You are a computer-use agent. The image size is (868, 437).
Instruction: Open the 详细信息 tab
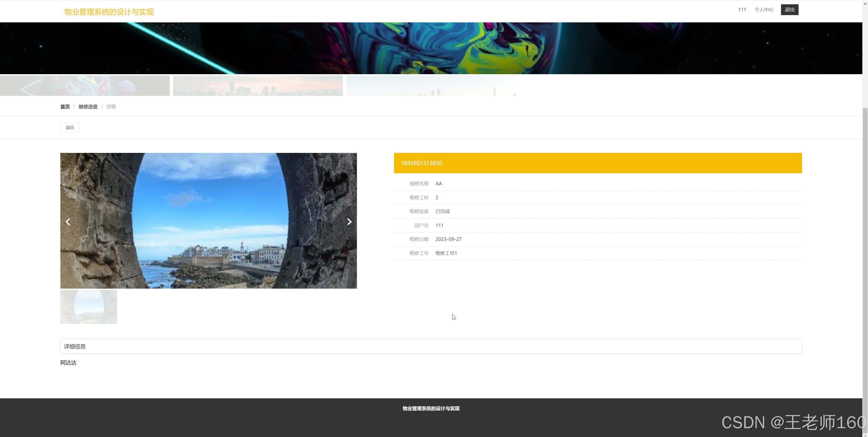(x=75, y=346)
